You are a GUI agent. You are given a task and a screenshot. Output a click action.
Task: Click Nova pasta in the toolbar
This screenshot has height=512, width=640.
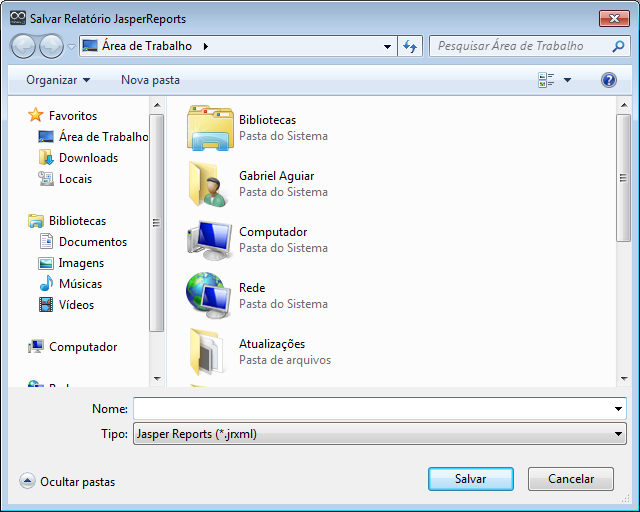[x=150, y=80]
